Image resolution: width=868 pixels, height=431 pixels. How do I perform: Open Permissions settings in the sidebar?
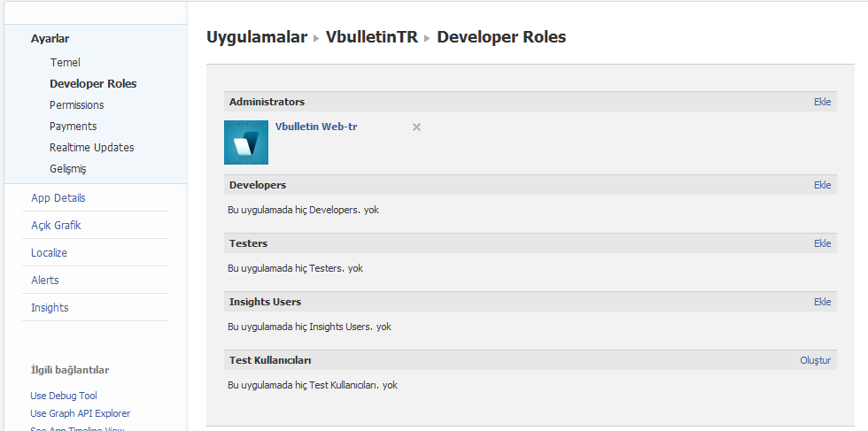click(x=76, y=105)
